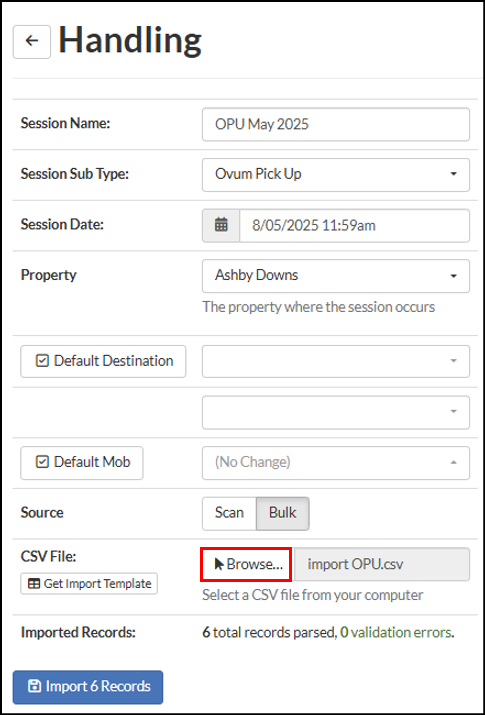Viewport: 485px width, 715px height.
Task: Click the validation errors text
Action: tap(401, 632)
